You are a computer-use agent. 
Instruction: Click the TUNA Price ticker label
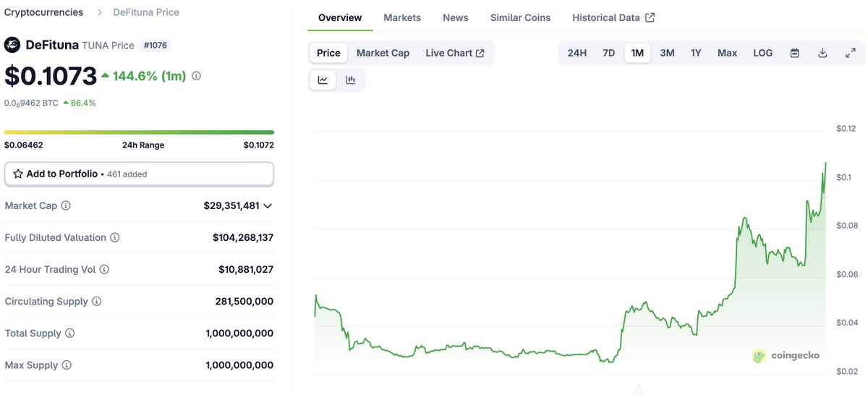click(x=109, y=45)
